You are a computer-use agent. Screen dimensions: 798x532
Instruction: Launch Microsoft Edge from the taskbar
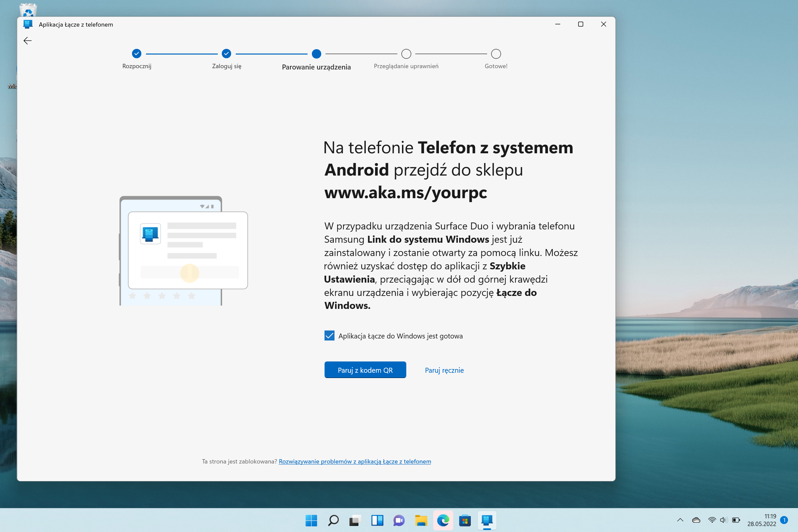pos(443,520)
